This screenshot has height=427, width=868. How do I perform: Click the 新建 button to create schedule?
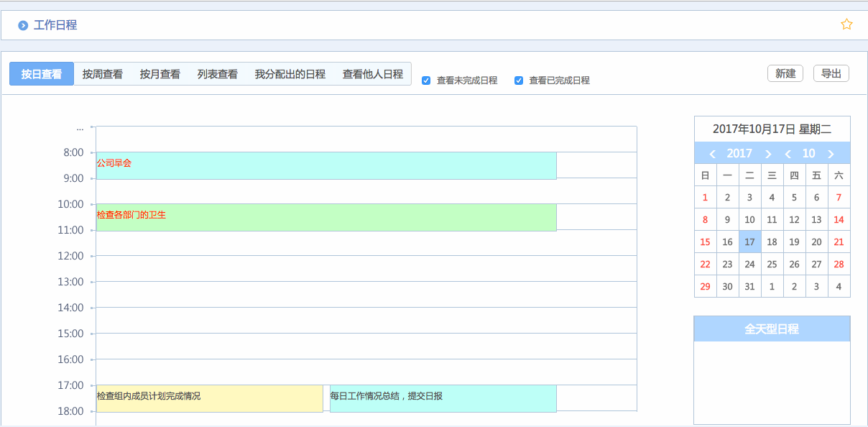tap(785, 73)
